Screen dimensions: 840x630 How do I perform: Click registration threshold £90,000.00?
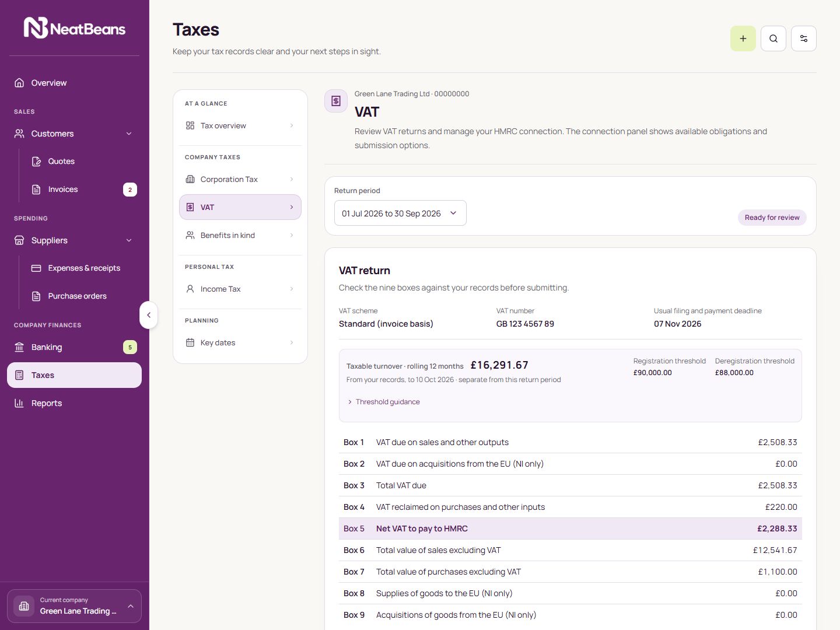[x=653, y=373]
